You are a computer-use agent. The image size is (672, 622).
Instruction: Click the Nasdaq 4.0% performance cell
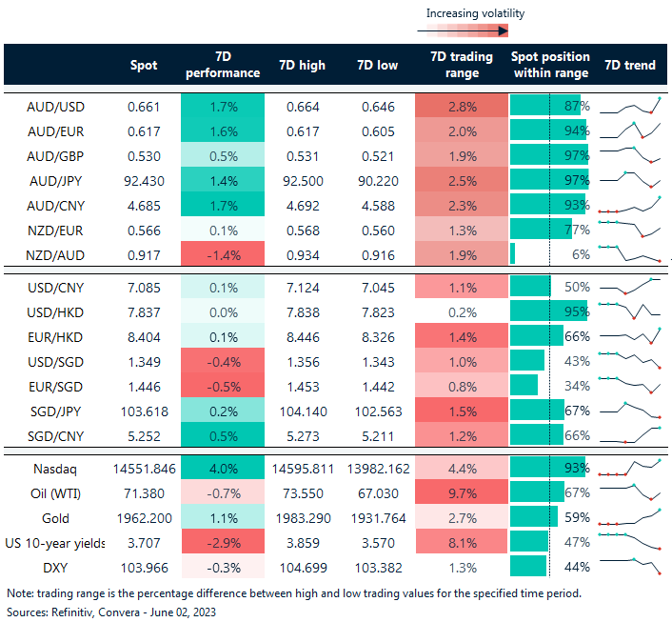click(221, 469)
